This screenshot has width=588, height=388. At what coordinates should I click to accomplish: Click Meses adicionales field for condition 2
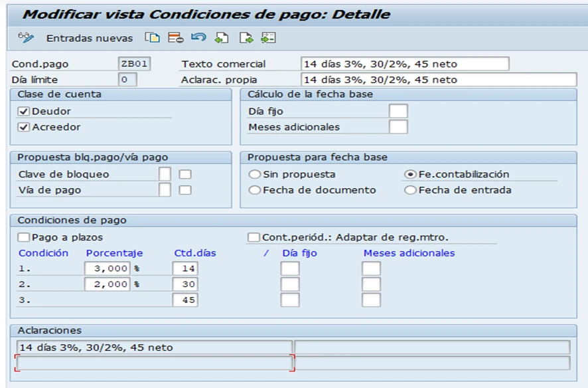tap(371, 284)
